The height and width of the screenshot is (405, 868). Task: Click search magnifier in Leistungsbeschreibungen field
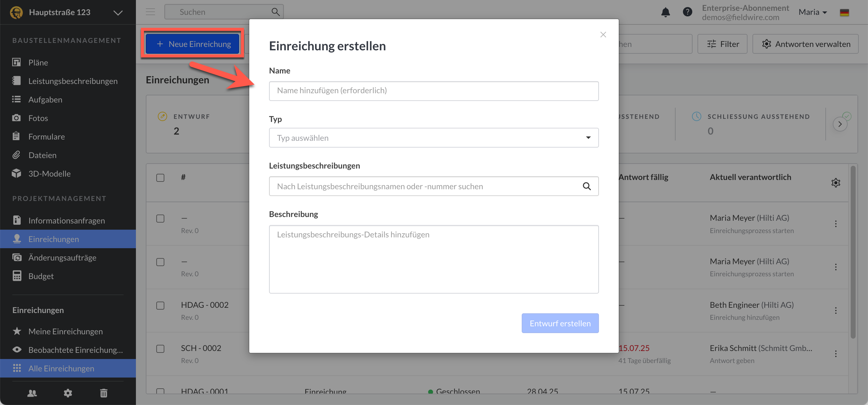[x=586, y=186]
